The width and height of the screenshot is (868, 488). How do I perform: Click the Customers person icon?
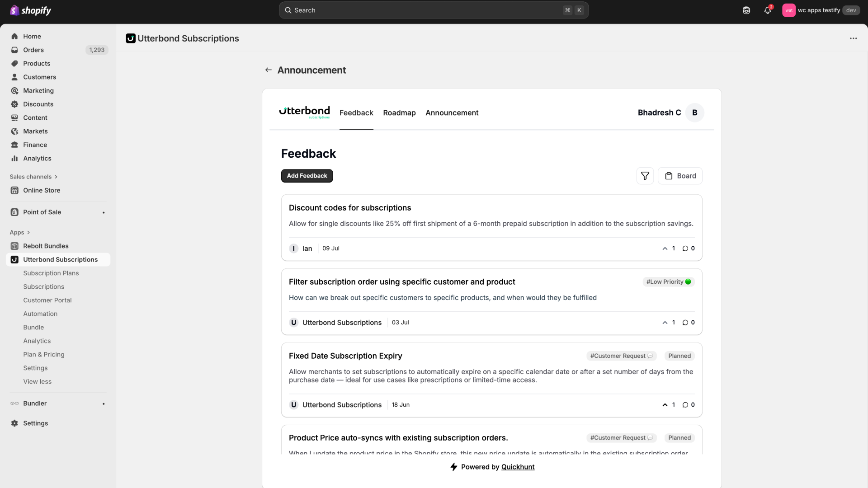coord(14,77)
